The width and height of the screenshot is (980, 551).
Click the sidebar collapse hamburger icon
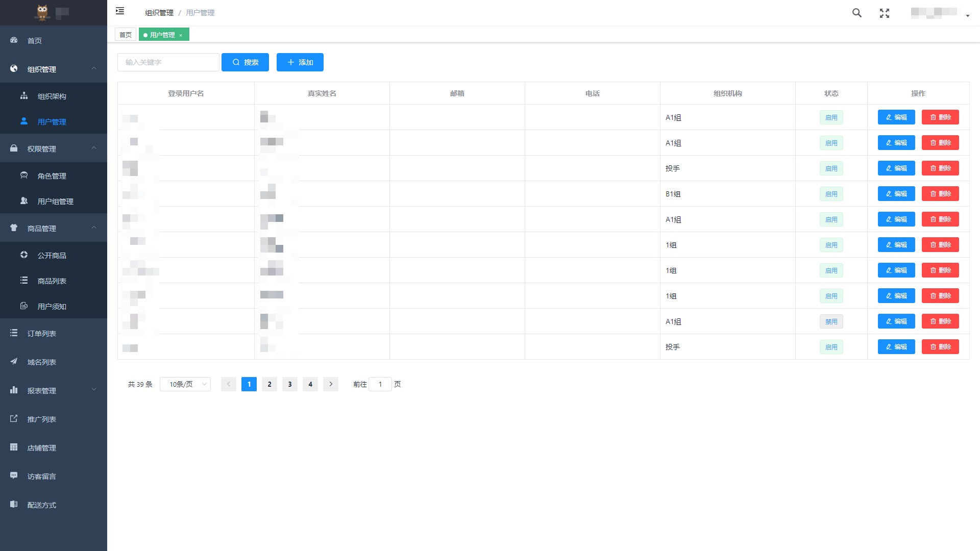coord(120,11)
